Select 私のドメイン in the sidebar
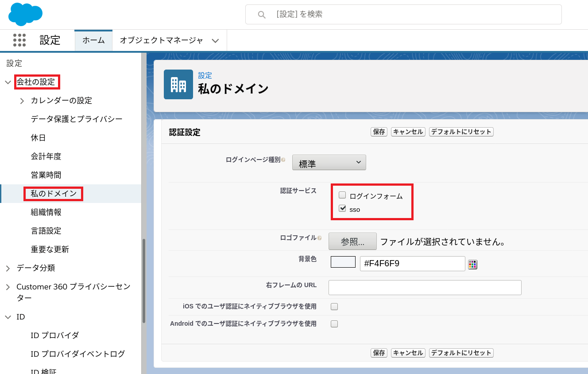Screen dimensions: 588x374 tap(54, 194)
